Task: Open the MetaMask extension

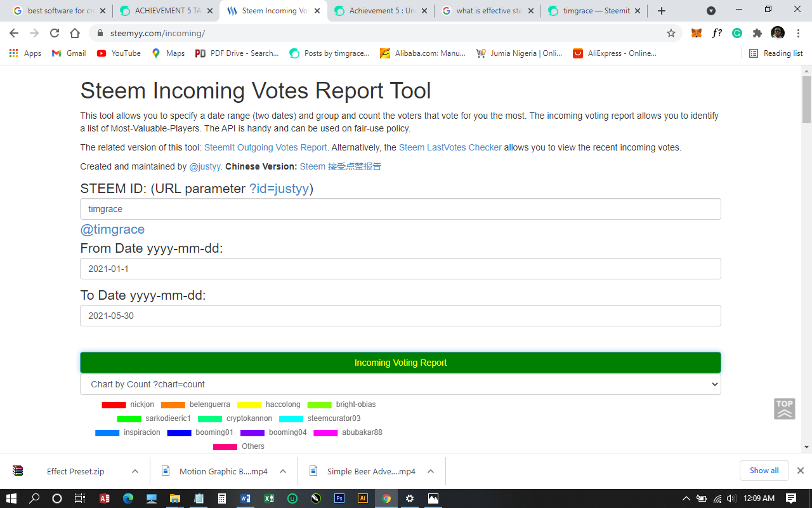Action: [696, 32]
